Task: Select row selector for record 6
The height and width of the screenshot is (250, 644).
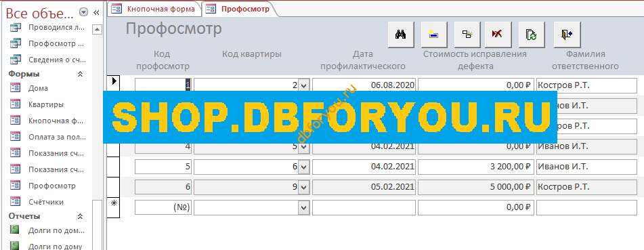Action: point(114,187)
